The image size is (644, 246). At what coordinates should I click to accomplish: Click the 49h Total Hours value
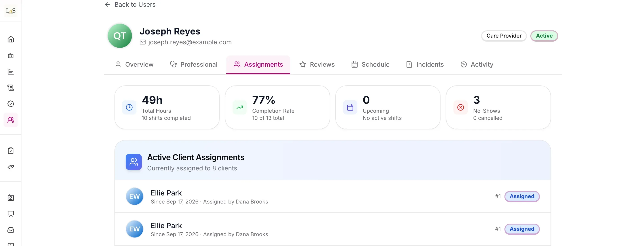point(152,100)
